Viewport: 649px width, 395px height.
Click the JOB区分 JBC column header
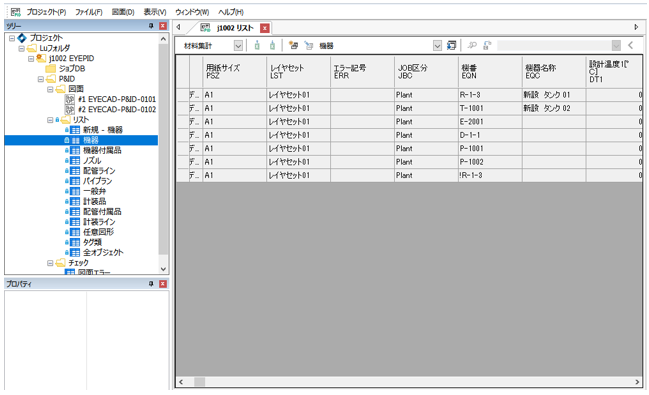pyautogui.click(x=426, y=72)
